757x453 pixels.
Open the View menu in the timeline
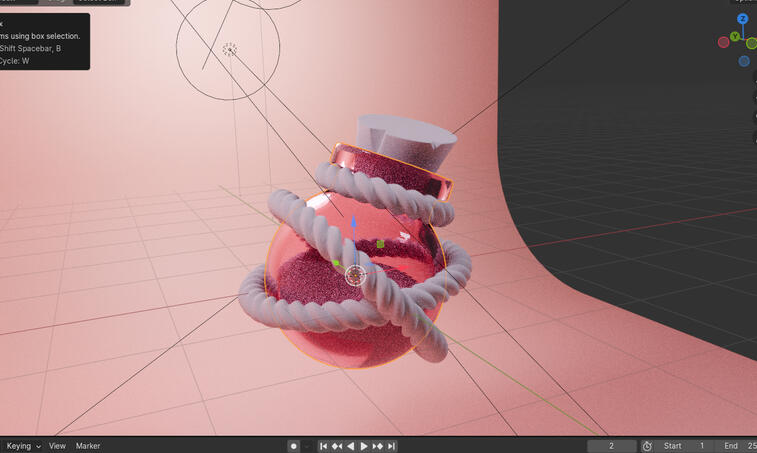pos(57,446)
